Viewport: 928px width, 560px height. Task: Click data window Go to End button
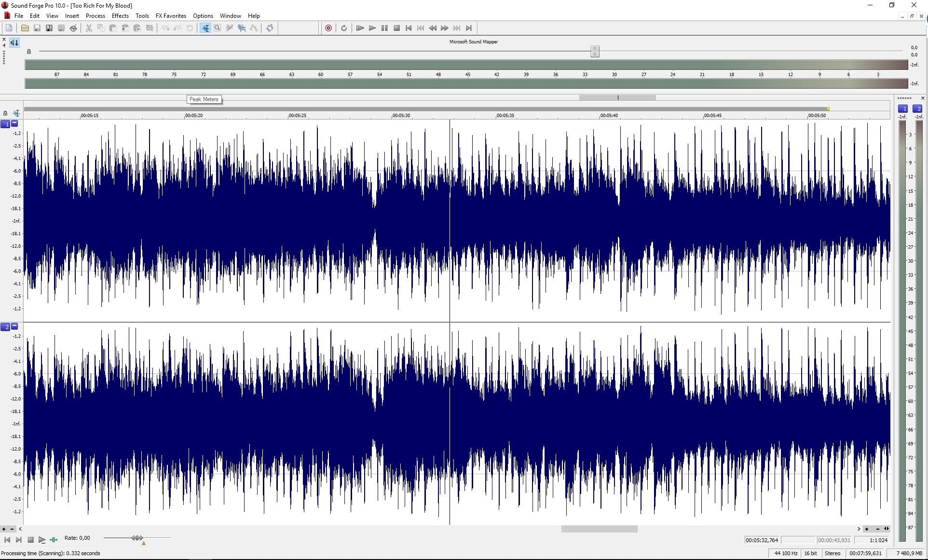(x=18, y=540)
